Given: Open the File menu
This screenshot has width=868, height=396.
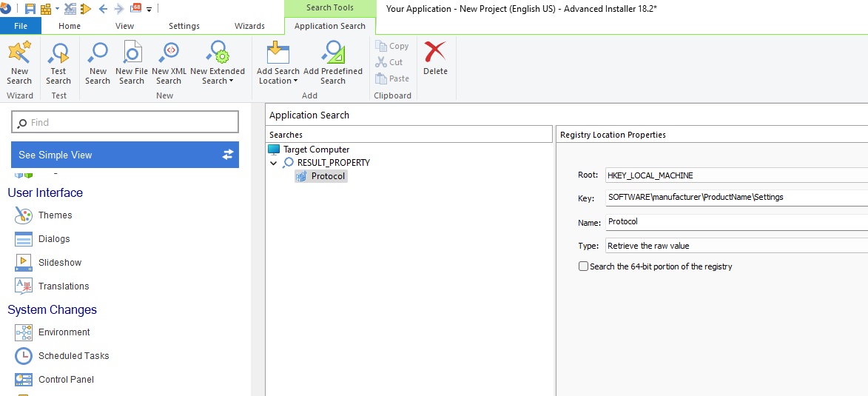Looking at the screenshot, I should coord(21,26).
